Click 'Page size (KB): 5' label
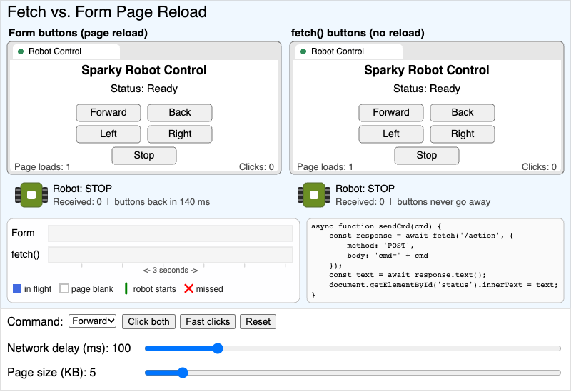Viewport: 571px width, 392px height. click(51, 372)
